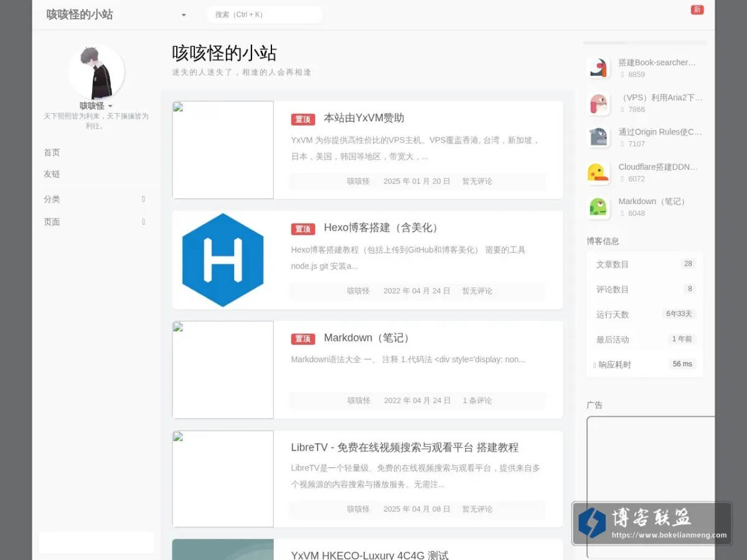Image resolution: width=747 pixels, height=560 pixels.
Task: Open sidebar link Markdown（笔记）6048 views
Action: (x=652, y=202)
